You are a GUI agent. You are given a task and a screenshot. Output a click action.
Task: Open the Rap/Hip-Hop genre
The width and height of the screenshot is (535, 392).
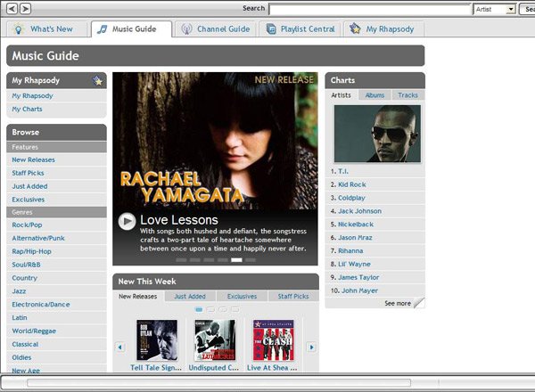[32, 251]
